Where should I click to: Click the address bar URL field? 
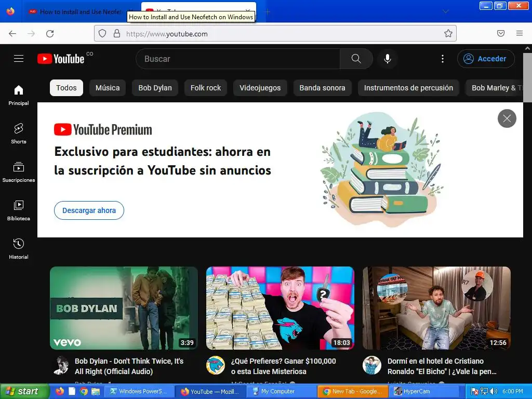point(275,34)
